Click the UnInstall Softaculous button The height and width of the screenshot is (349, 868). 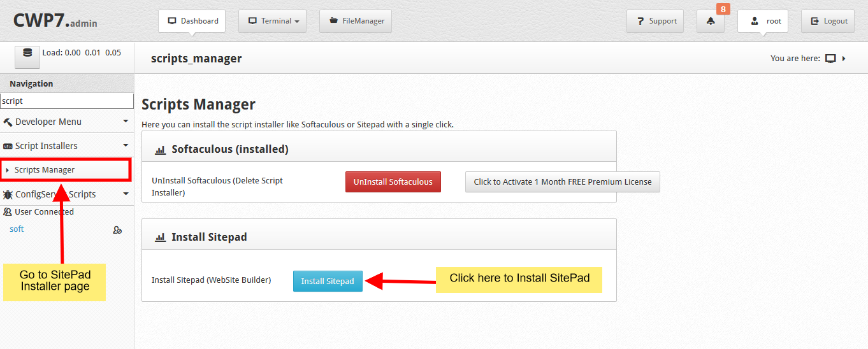(x=393, y=182)
